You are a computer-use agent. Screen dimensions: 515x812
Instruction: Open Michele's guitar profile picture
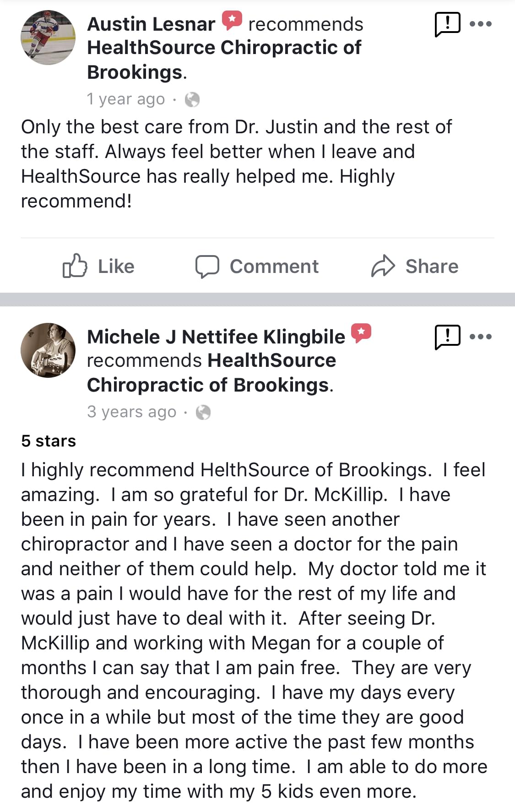(48, 350)
